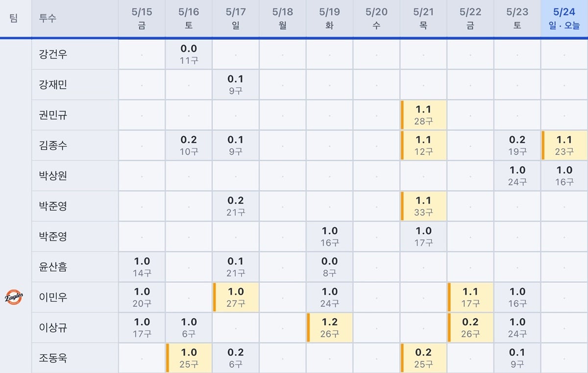Open pitcher 이상규 name row
Viewport: 588px width, 373px height.
point(75,327)
